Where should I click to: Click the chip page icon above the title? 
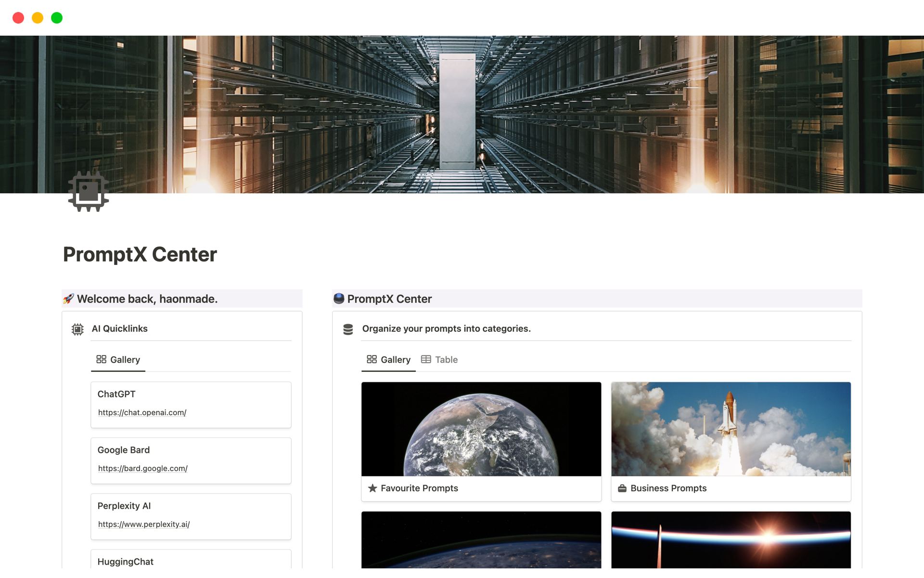89,191
